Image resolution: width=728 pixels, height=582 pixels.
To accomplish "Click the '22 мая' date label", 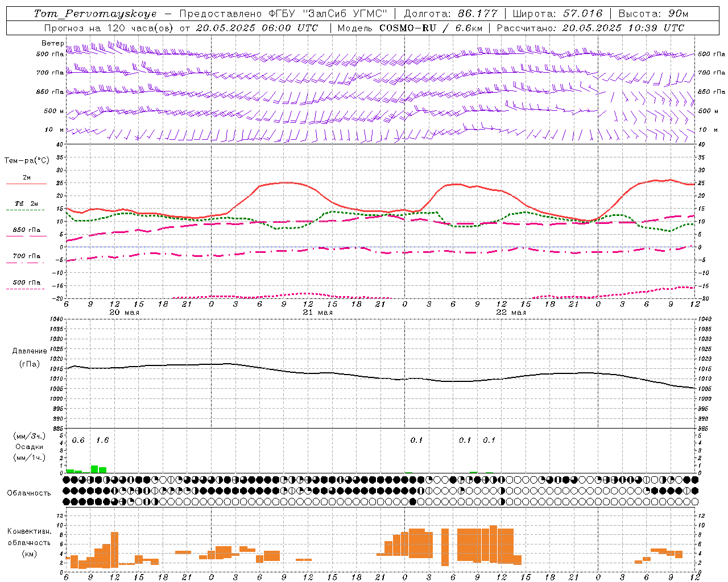I will (x=511, y=313).
